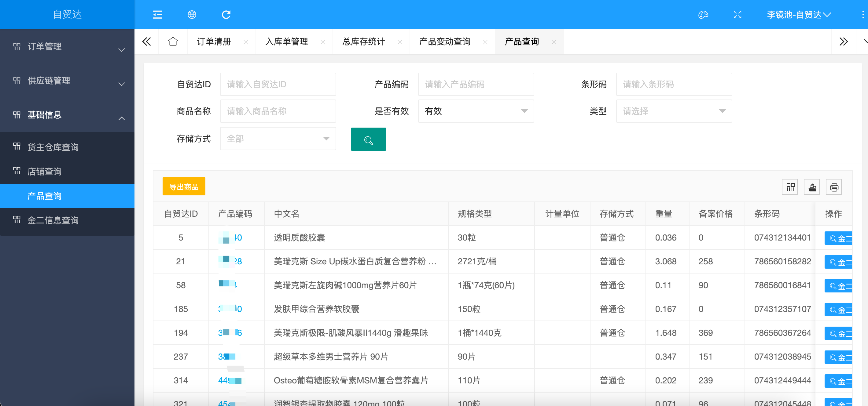Close the 总库存统计 tab
Image resolution: width=868 pixels, height=406 pixels.
[x=400, y=42]
